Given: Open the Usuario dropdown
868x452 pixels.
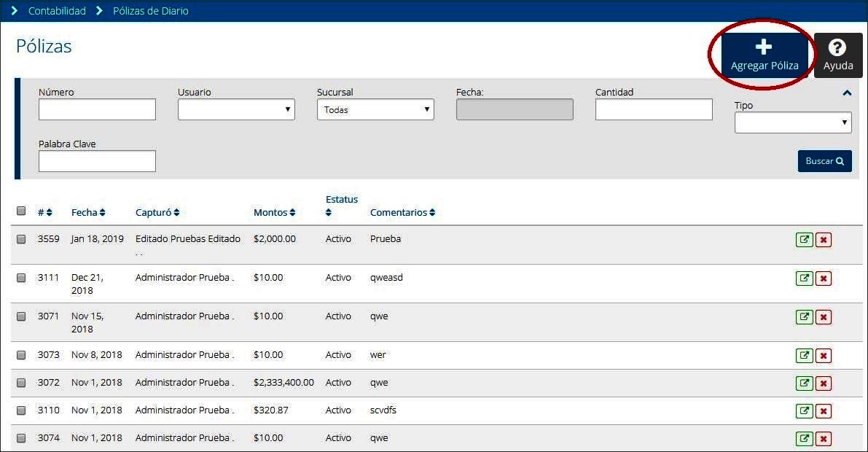Looking at the screenshot, I should (x=236, y=109).
